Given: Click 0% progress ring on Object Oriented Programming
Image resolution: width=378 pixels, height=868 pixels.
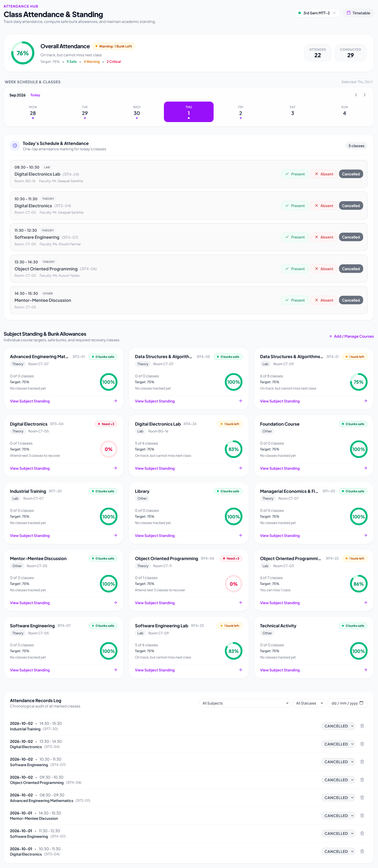Looking at the screenshot, I should (x=234, y=584).
